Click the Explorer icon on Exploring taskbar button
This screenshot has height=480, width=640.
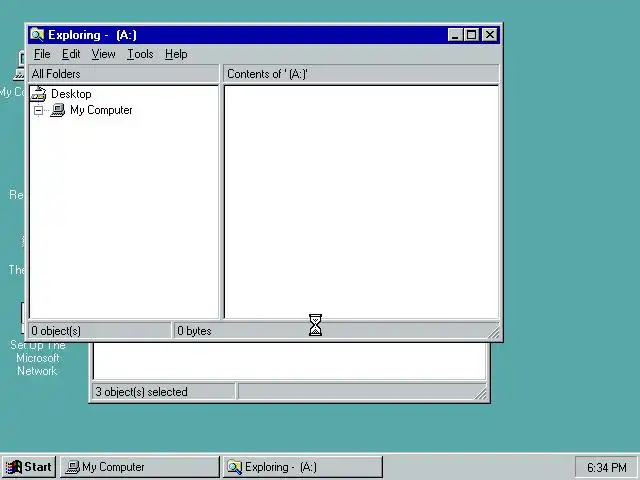[x=234, y=467]
